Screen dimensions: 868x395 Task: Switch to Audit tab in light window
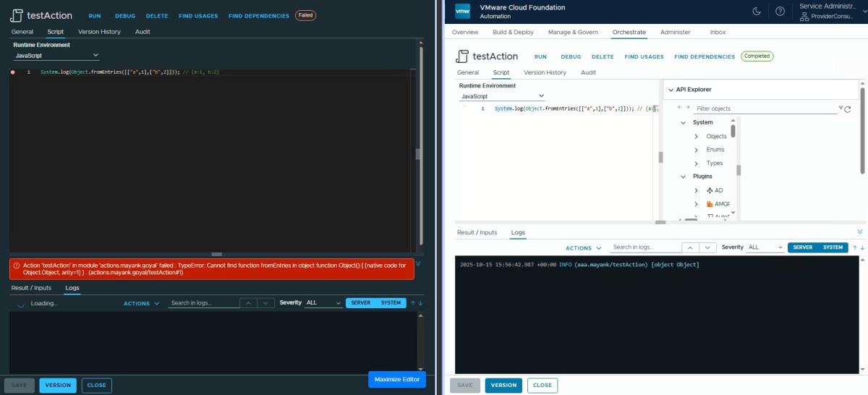589,72
